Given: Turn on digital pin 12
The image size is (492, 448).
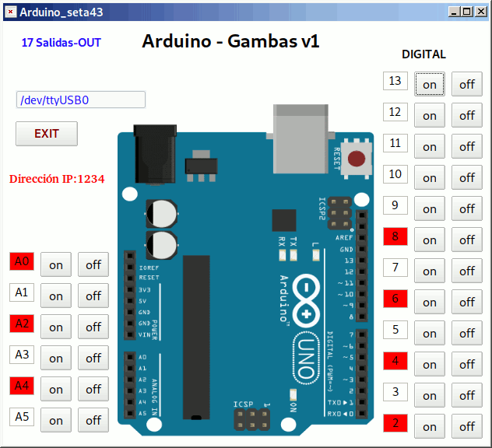Looking at the screenshot, I should tap(429, 115).
